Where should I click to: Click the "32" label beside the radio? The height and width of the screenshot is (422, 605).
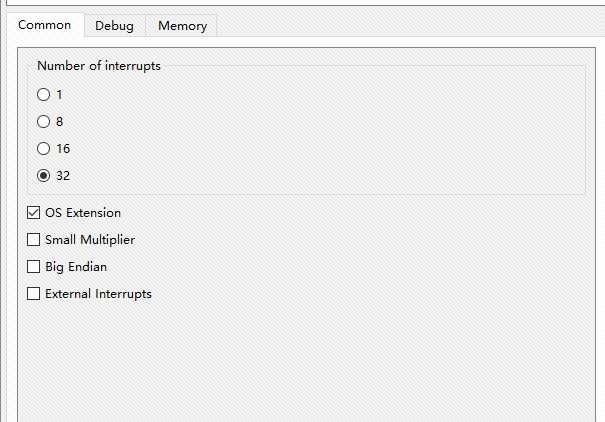[63, 176]
